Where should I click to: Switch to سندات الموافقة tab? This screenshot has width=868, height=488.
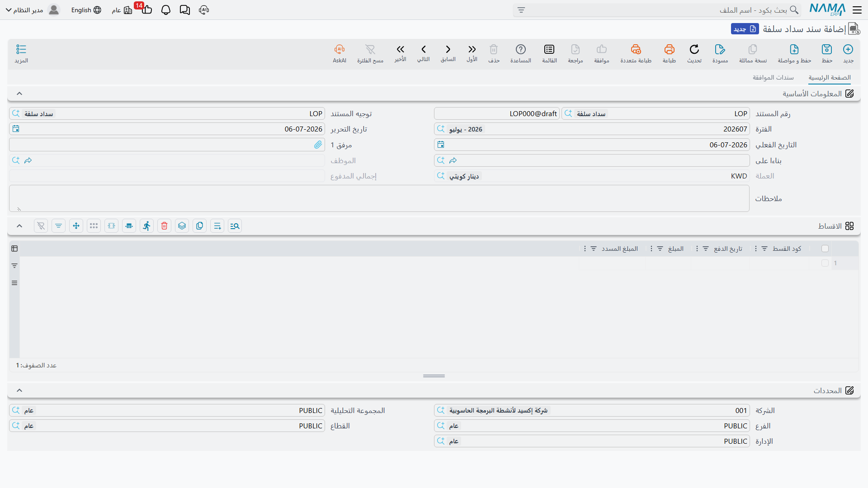(773, 77)
